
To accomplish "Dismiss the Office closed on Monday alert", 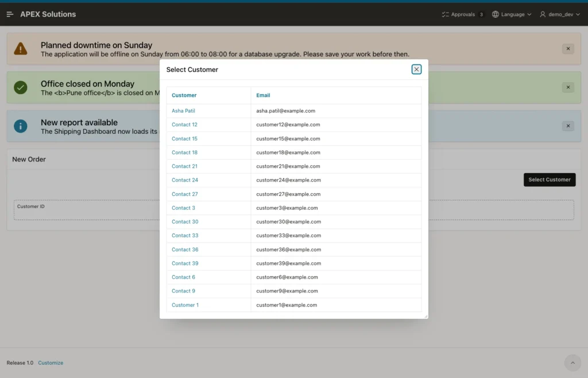I will pyautogui.click(x=568, y=87).
